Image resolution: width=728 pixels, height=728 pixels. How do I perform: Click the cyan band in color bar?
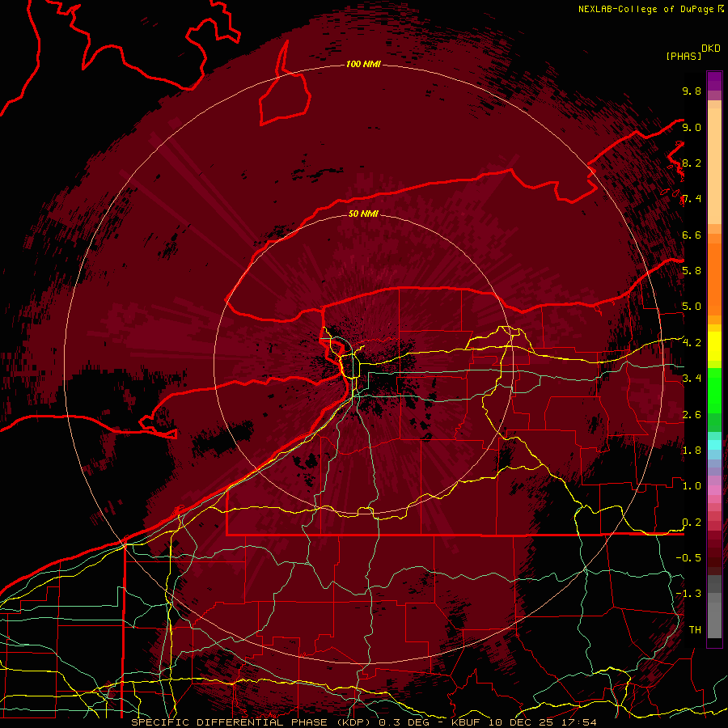point(714,445)
